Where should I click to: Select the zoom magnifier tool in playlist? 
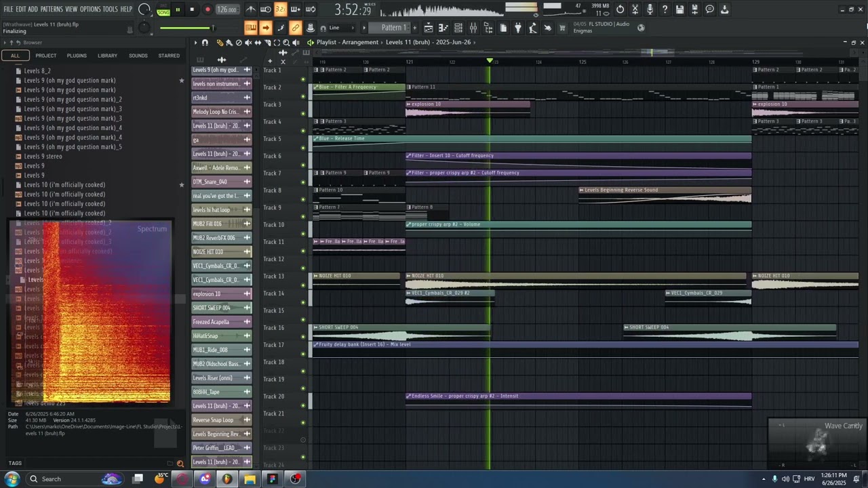click(x=286, y=43)
